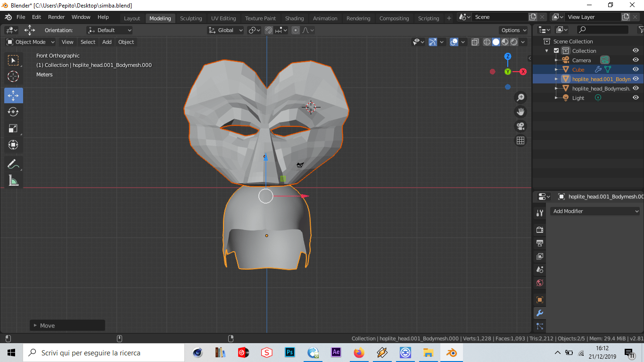Open the viewport Object menu
Screen dimensions: 644x362
[126, 42]
